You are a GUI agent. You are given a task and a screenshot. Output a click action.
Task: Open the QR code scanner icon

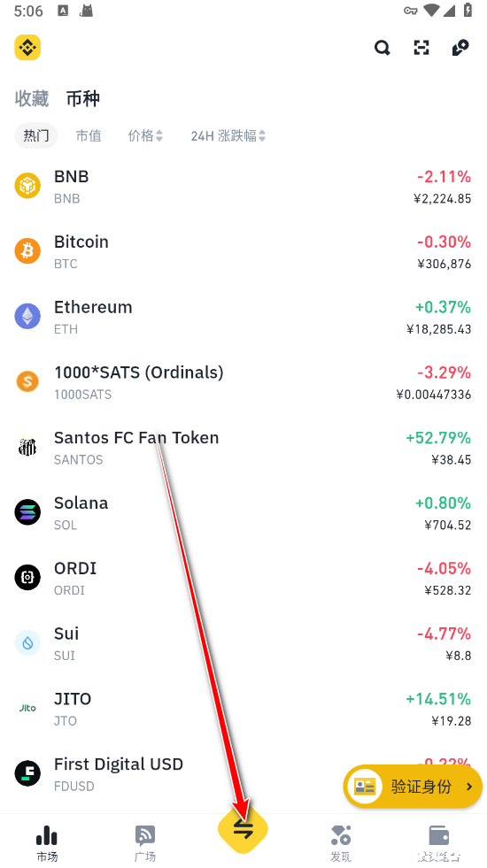pos(421,48)
